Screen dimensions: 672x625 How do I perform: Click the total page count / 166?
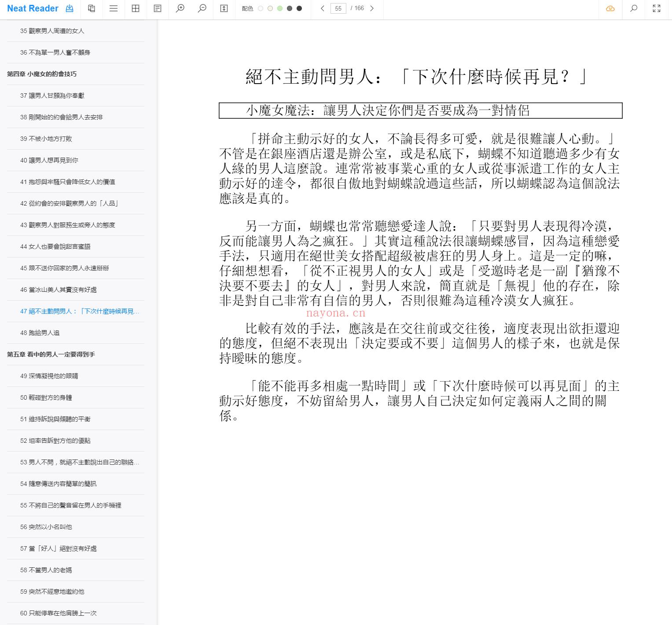click(x=357, y=8)
